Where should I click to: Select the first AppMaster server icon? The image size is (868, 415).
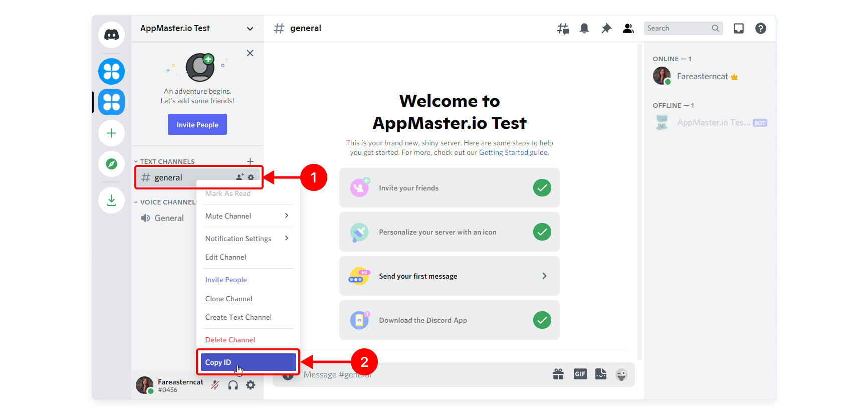click(x=111, y=71)
